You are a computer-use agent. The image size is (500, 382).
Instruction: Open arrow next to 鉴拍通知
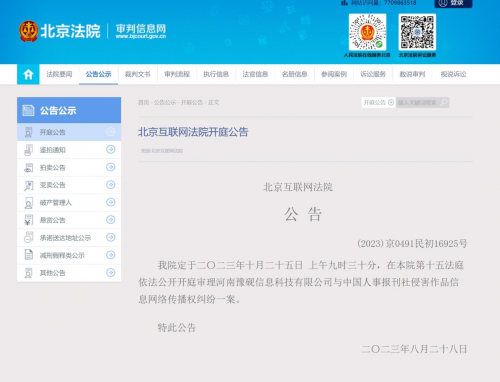point(111,149)
